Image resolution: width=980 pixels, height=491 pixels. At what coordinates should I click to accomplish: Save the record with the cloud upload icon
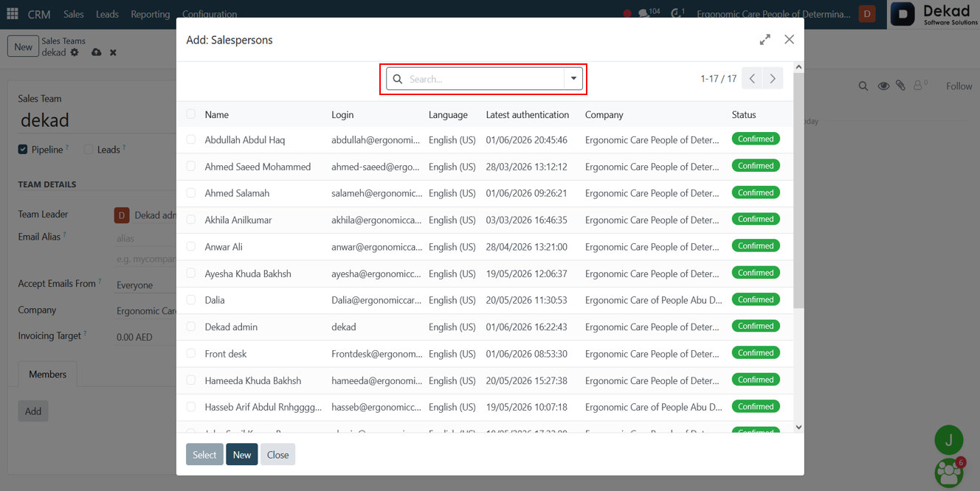tap(97, 52)
